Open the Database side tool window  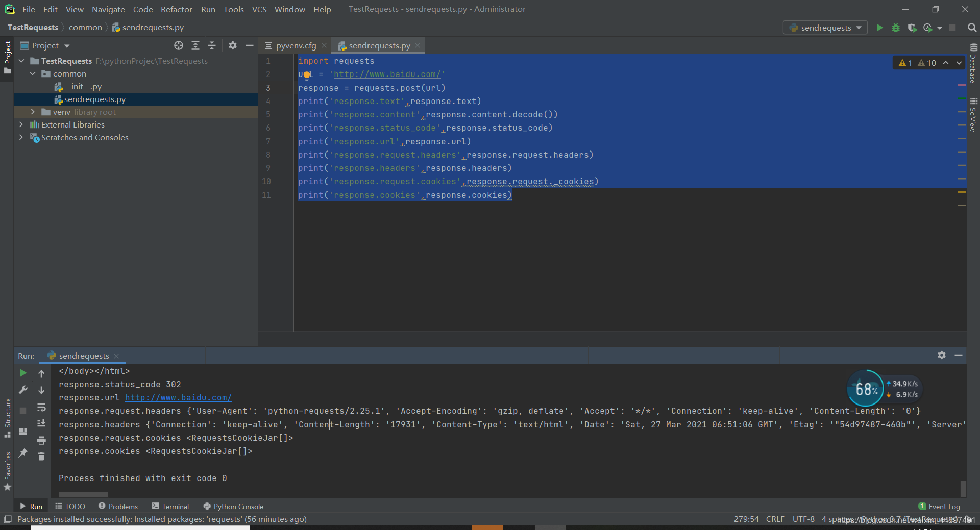pos(973,63)
